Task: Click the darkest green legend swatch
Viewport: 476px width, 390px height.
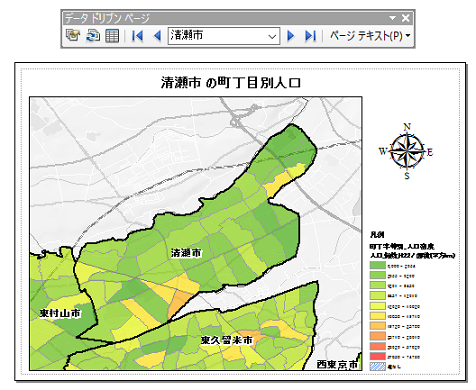Action: (378, 266)
